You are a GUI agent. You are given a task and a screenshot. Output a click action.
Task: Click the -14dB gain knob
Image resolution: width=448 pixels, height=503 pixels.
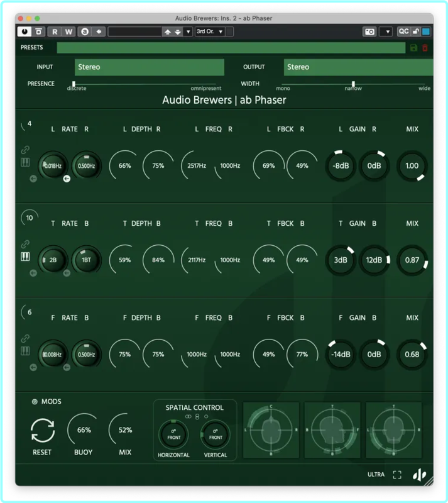coord(341,355)
